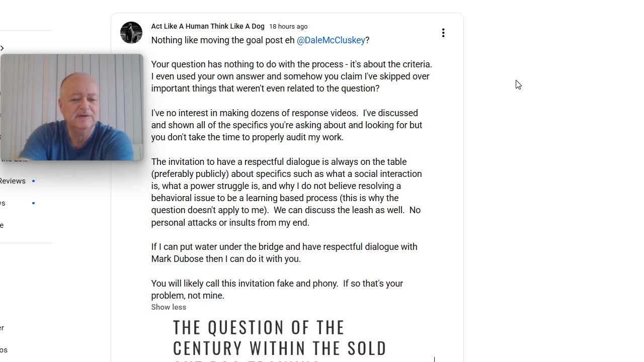The image size is (644, 362).
Task: Click the paragraph starting "You will likely call"
Action: pos(277,290)
